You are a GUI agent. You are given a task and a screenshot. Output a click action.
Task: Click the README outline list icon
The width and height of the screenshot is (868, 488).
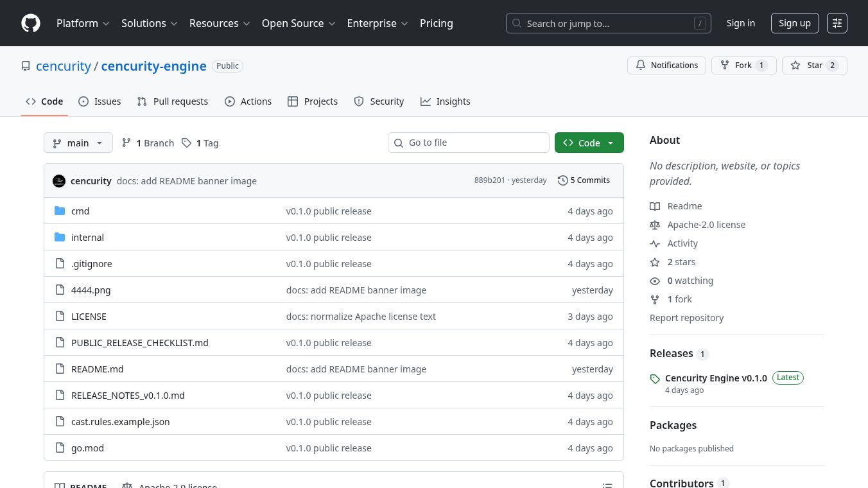pos(607,485)
